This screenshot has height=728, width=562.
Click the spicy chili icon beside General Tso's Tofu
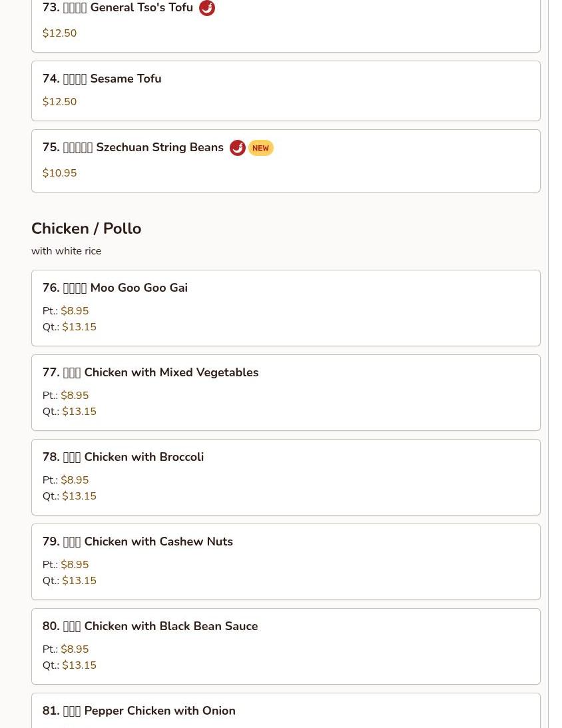click(x=207, y=8)
